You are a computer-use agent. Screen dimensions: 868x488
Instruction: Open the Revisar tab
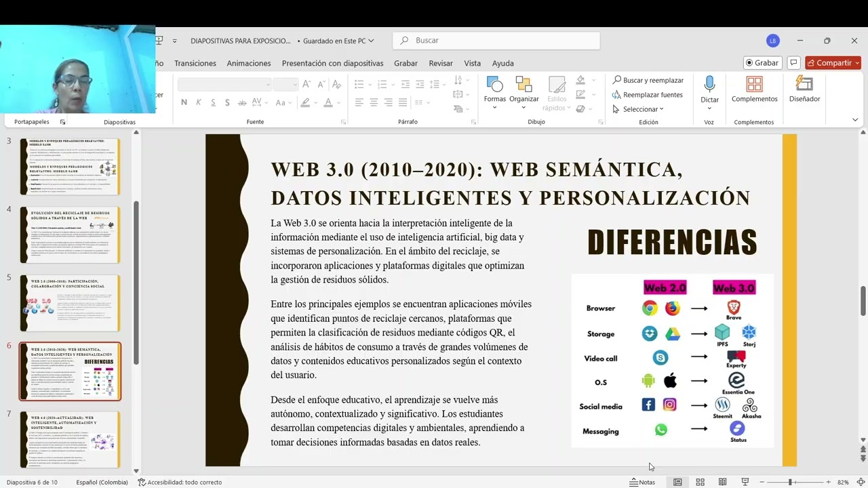click(x=441, y=63)
